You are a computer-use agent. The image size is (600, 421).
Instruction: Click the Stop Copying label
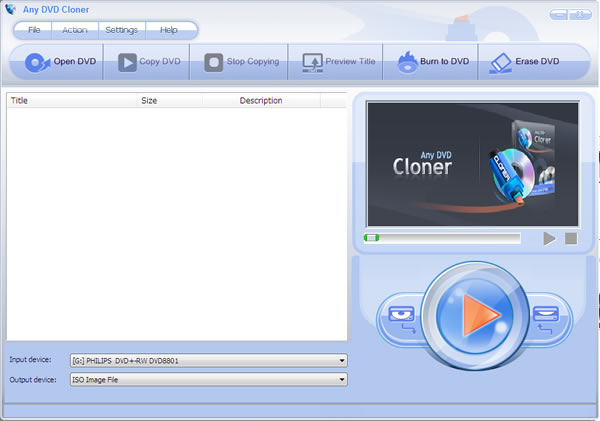(x=253, y=61)
